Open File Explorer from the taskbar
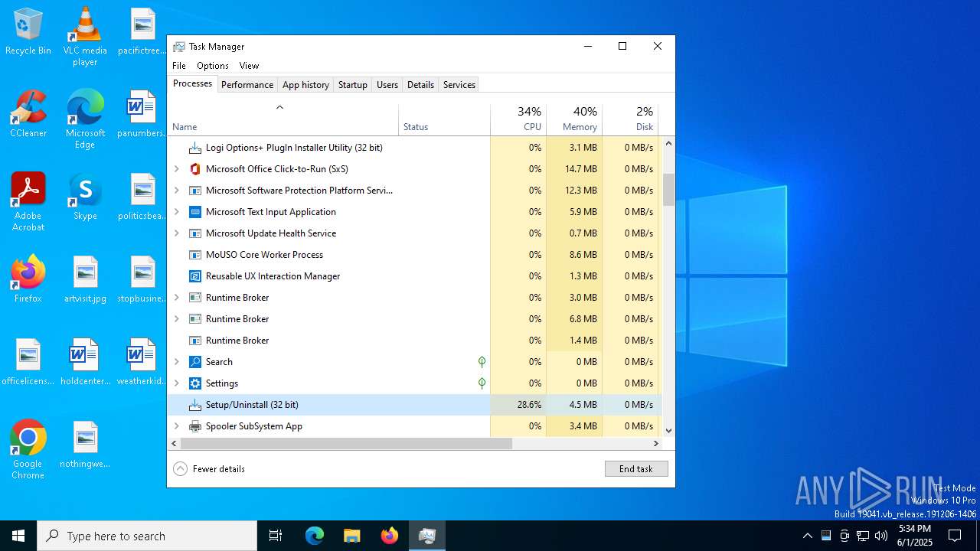The image size is (980, 551). 352,536
